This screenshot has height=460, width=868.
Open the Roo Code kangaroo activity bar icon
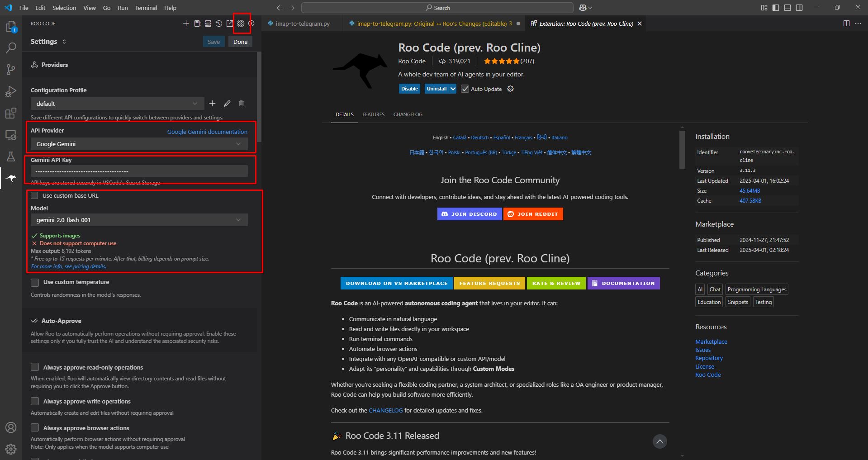tap(11, 178)
